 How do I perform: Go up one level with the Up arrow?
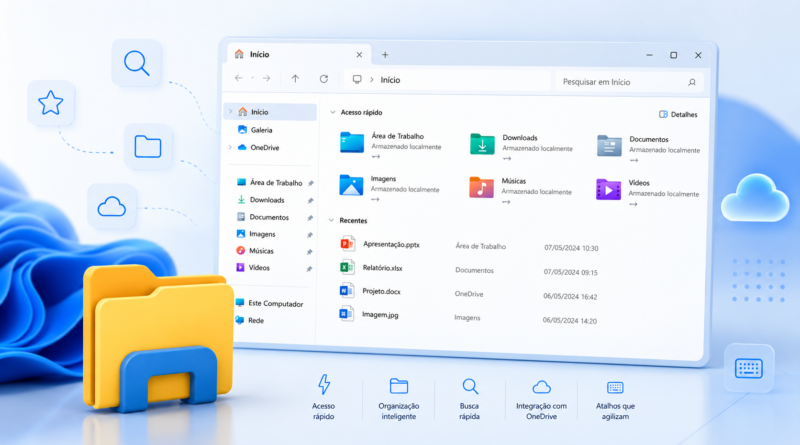(x=295, y=79)
